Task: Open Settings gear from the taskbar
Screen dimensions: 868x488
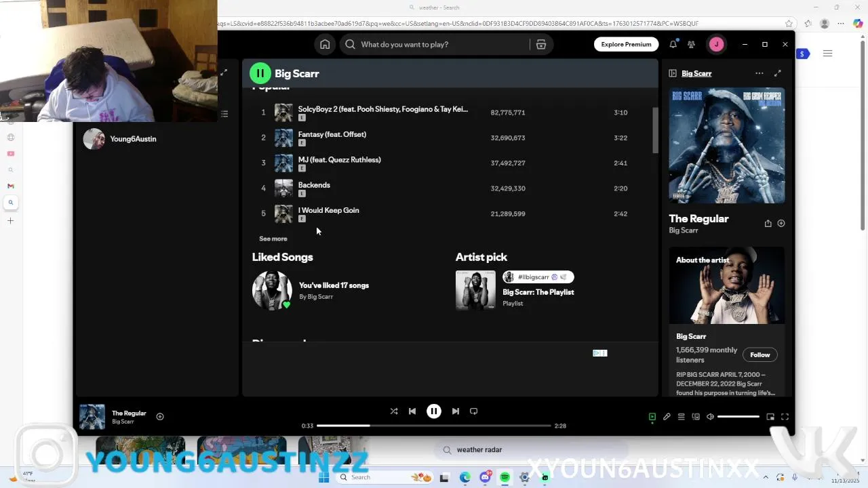Action: [525, 478]
